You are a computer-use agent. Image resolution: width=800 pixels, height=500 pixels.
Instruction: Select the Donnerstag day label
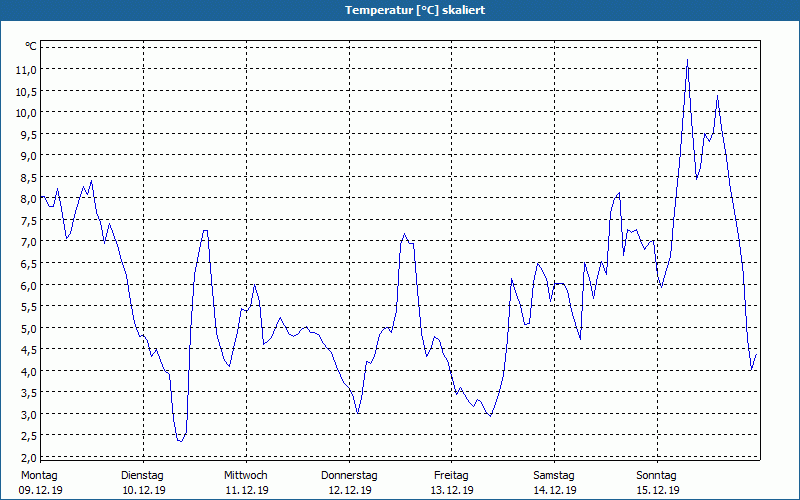pos(349,475)
